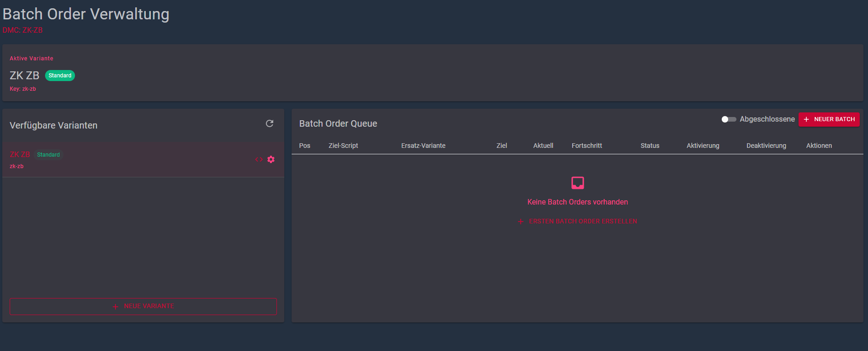Click the green Standard badge in Aktive Variante
This screenshot has height=351, width=868.
(x=60, y=76)
